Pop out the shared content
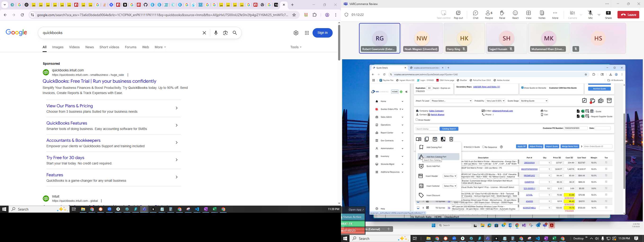Screen dimensions: 644x242 click(x=458, y=15)
